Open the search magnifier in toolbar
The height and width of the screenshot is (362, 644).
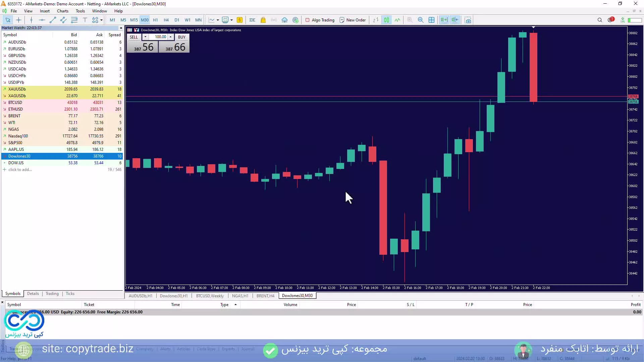click(x=600, y=20)
